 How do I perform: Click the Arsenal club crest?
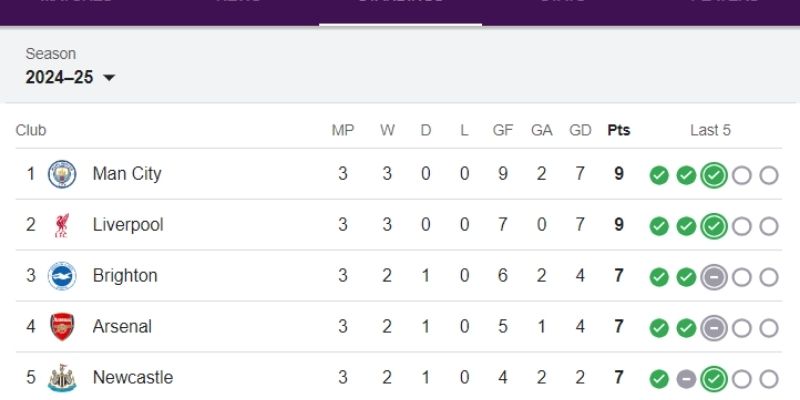pos(62,327)
